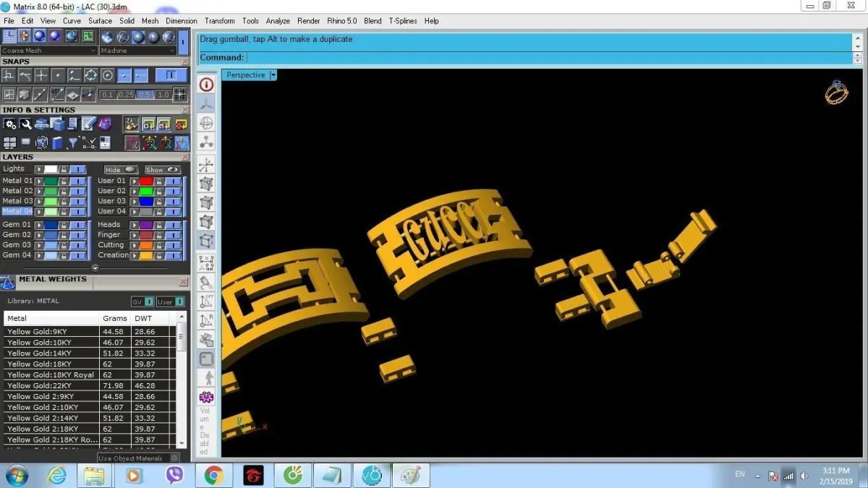Click the funnel filter icon in Info & Settings
The height and width of the screenshot is (488, 868).
pos(72,143)
